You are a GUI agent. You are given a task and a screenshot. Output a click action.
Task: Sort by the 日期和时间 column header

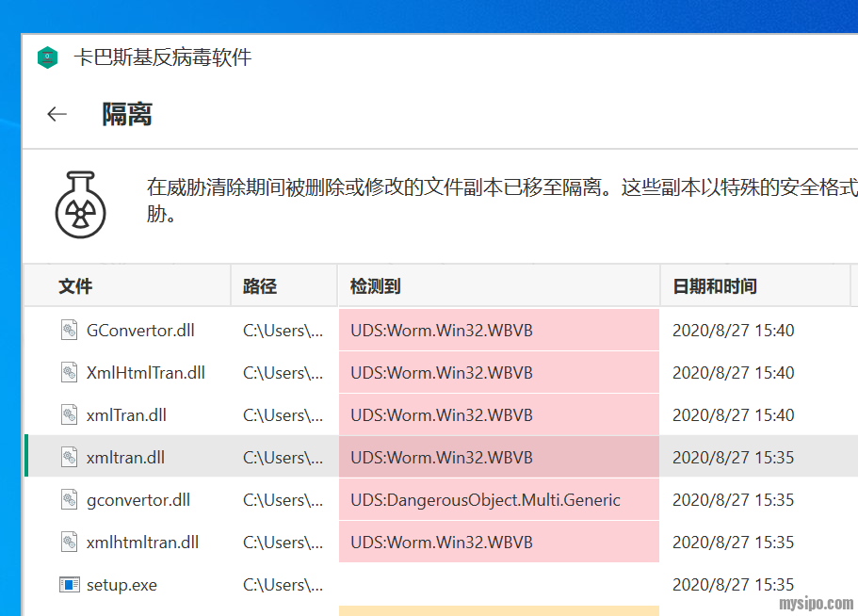pos(714,286)
